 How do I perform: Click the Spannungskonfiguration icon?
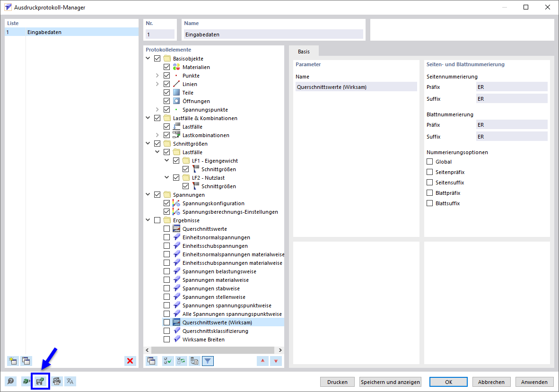176,203
